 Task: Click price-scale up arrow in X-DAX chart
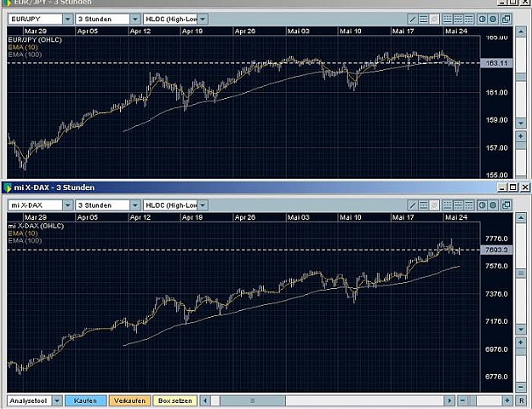pos(521,218)
